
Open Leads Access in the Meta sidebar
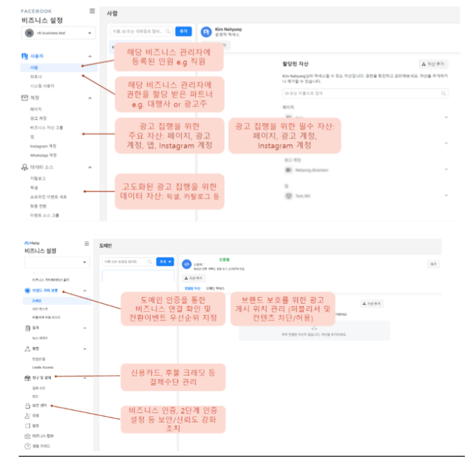43,368
